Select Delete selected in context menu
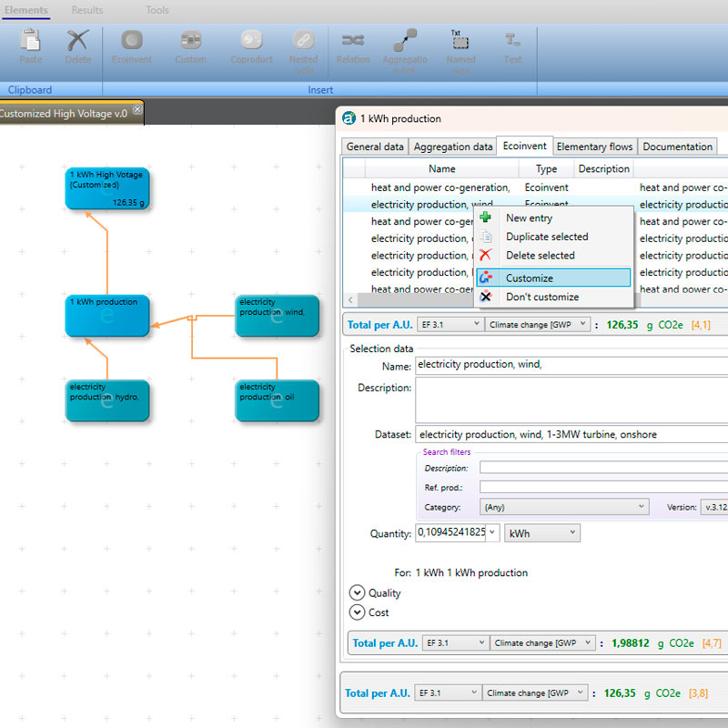Screen dimensions: 728x728 coord(540,256)
